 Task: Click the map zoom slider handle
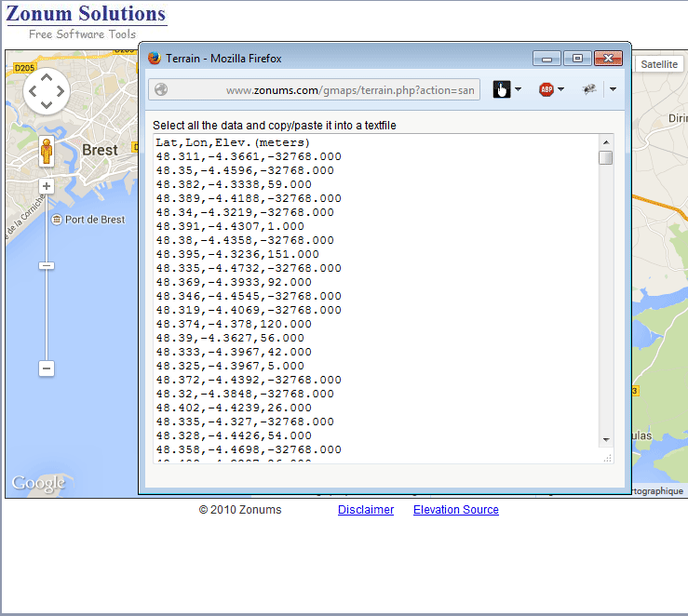(x=47, y=266)
